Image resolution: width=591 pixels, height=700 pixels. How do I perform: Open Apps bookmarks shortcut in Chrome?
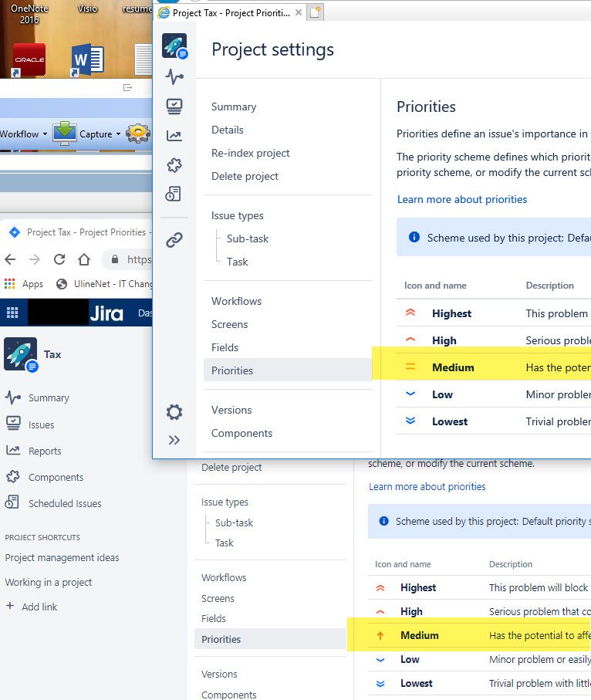pos(24,284)
